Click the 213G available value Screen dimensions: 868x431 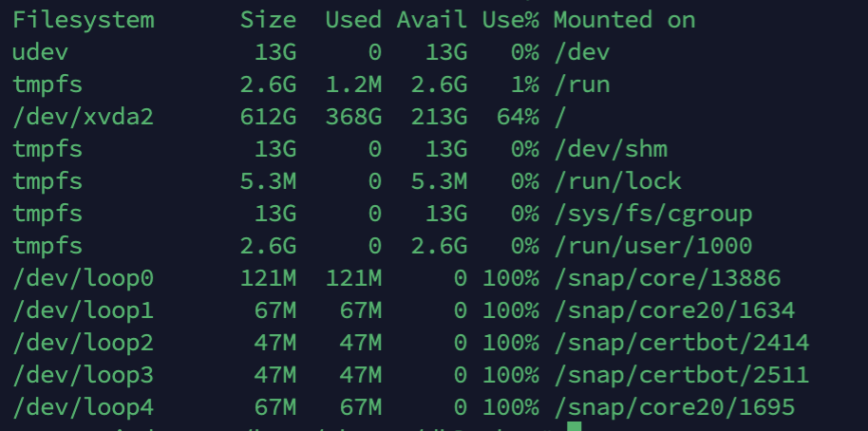(439, 117)
